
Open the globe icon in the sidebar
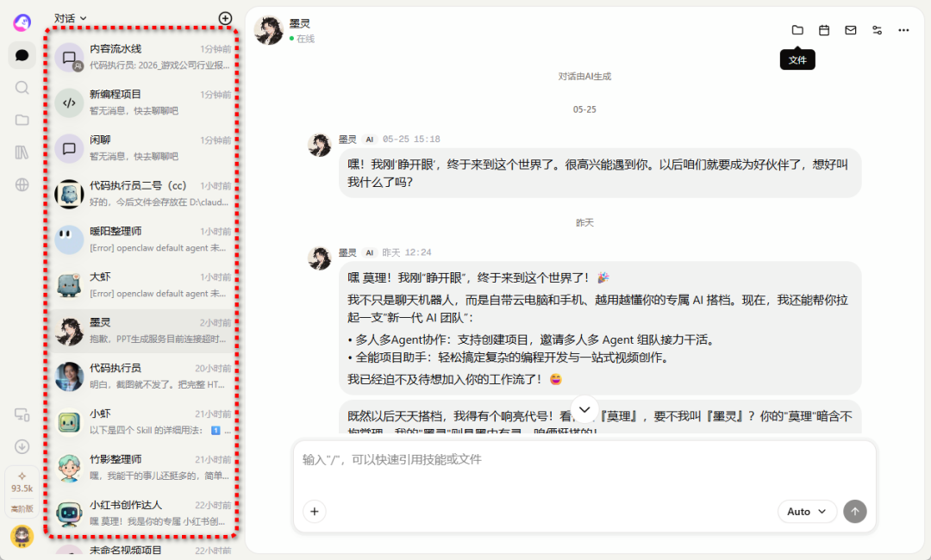point(22,184)
